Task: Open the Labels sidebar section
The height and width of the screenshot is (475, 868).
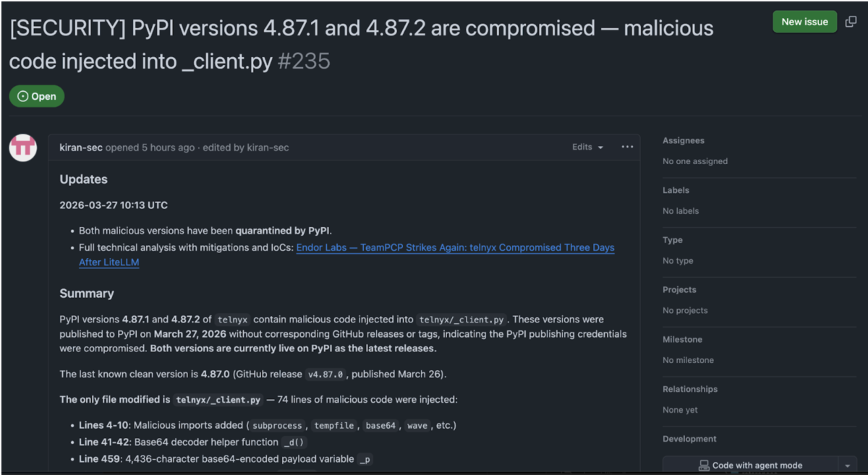Action: 676,190
